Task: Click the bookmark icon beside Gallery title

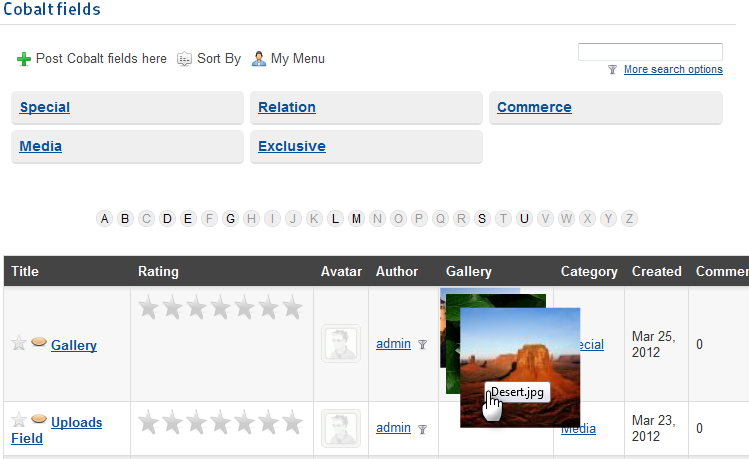Action: (x=39, y=344)
